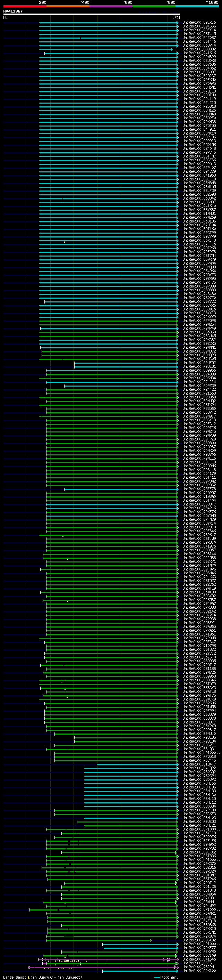Click the red 20% identity legend segment
The image size is (222, 980).
(25, 7)
